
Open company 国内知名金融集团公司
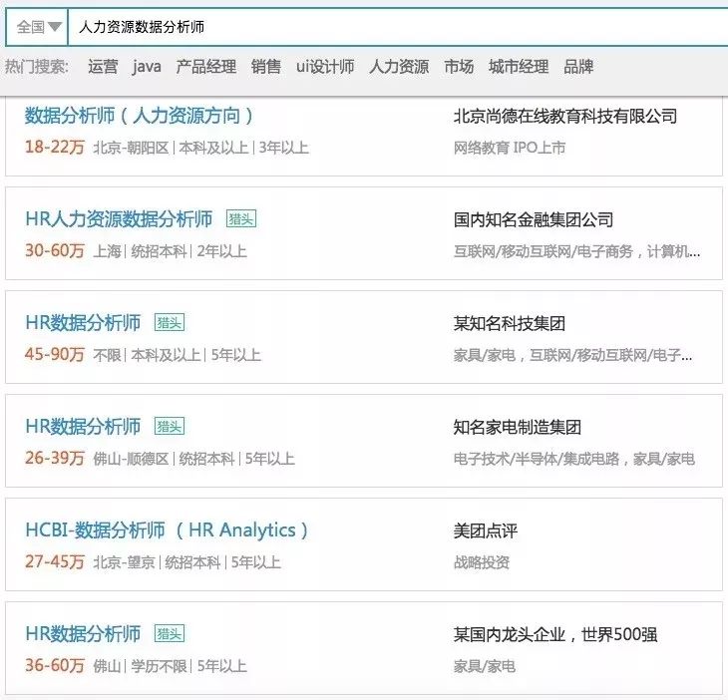pyautogui.click(x=534, y=219)
